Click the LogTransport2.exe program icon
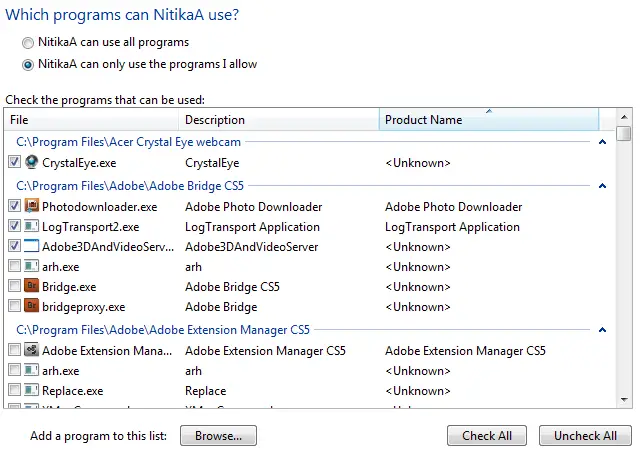641x452 pixels. point(32,227)
